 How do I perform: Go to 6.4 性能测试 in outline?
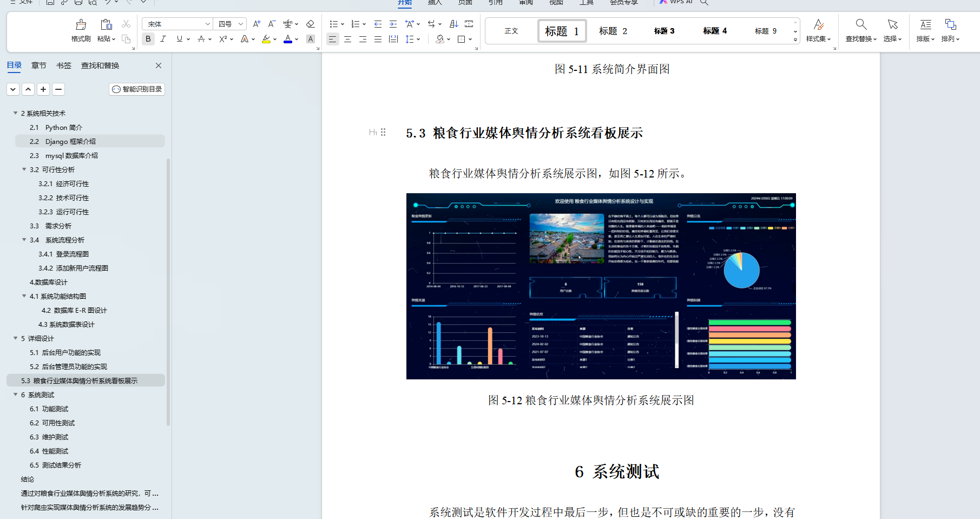point(49,451)
